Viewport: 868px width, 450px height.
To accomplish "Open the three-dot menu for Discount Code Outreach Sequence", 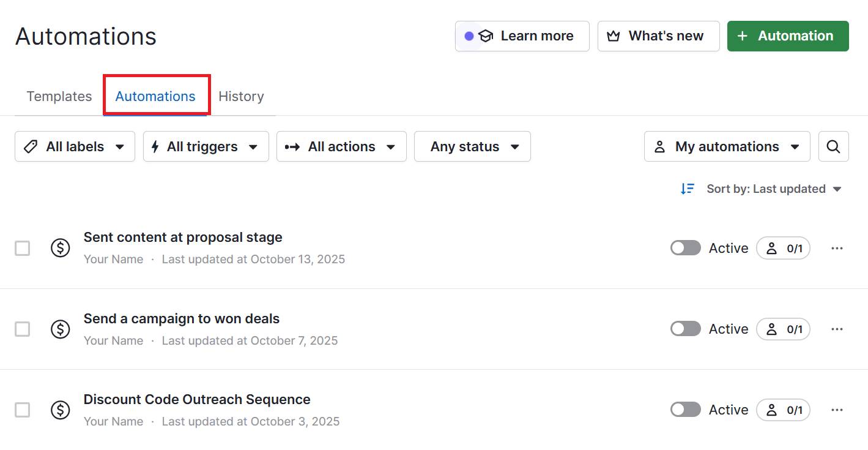I will [837, 410].
